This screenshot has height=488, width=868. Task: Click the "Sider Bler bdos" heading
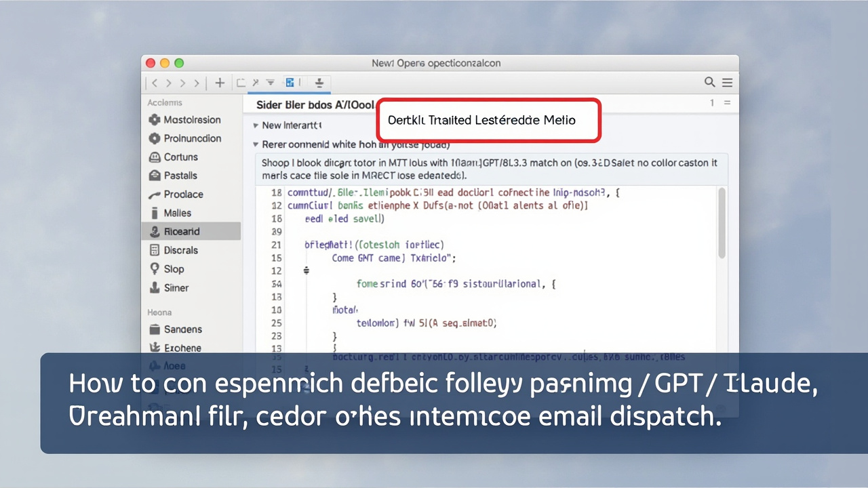[x=315, y=105]
